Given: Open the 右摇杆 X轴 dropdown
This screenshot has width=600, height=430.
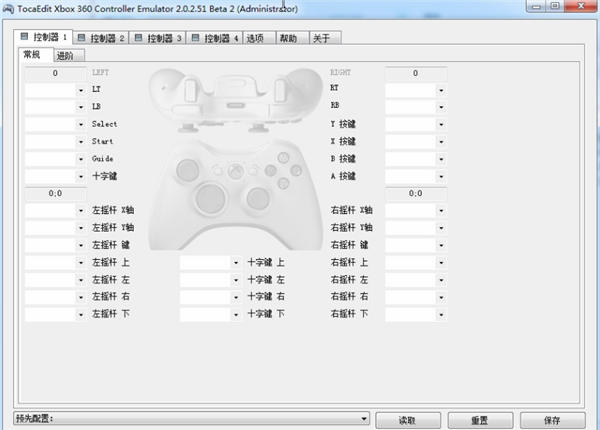Looking at the screenshot, I should pos(416,210).
